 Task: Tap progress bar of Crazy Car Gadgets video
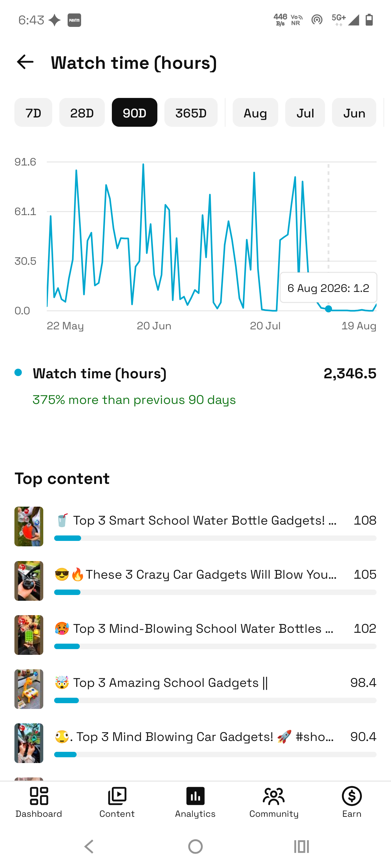215,592
